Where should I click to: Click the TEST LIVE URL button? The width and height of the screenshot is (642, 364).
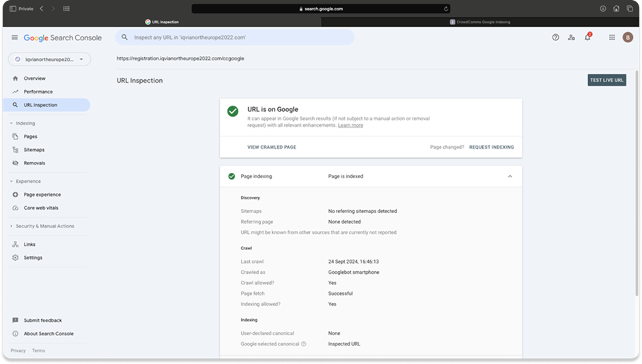tap(606, 81)
